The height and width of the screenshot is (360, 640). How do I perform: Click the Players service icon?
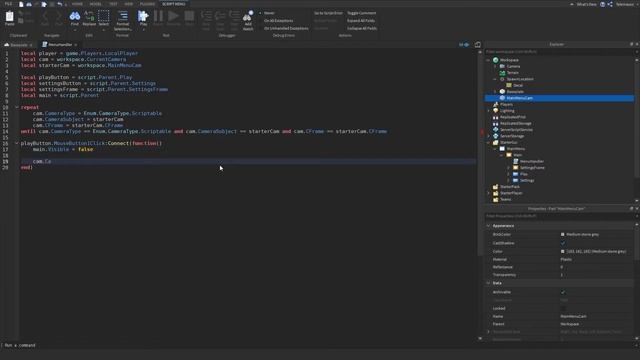coord(496,104)
